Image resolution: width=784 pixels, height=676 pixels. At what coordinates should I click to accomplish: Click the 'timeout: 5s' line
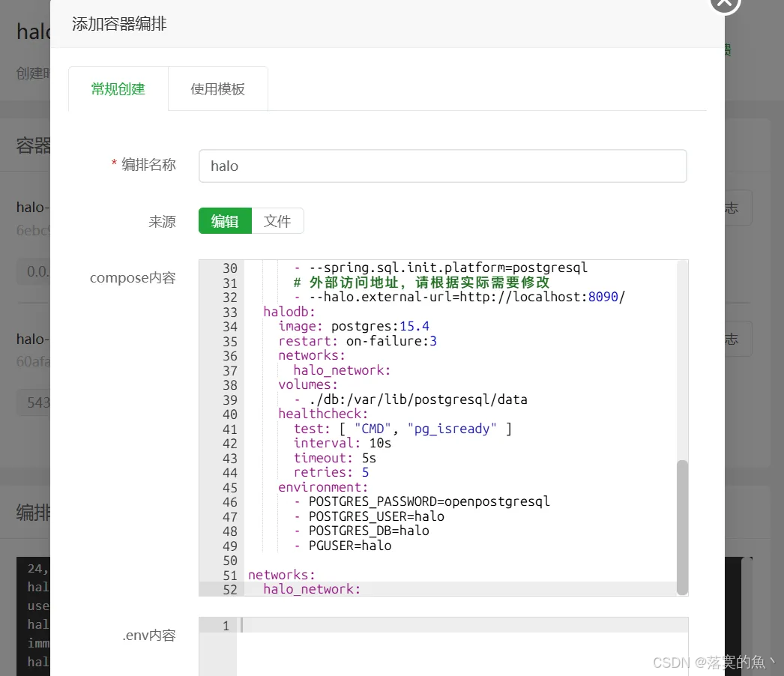pos(334,458)
